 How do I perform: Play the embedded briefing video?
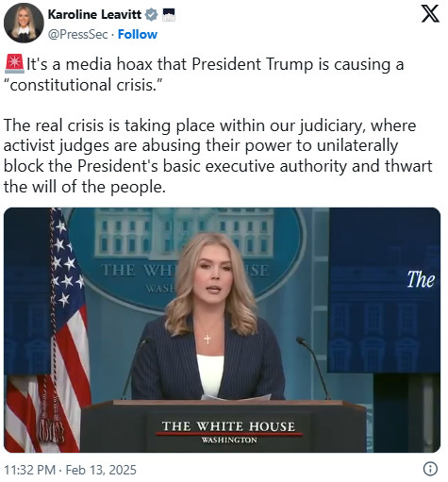tap(222, 330)
